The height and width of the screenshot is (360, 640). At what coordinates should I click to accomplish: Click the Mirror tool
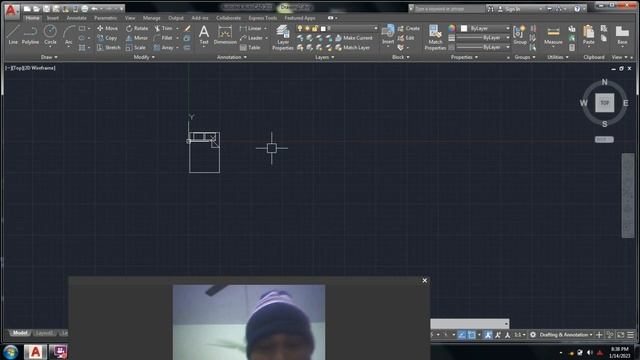pos(137,38)
